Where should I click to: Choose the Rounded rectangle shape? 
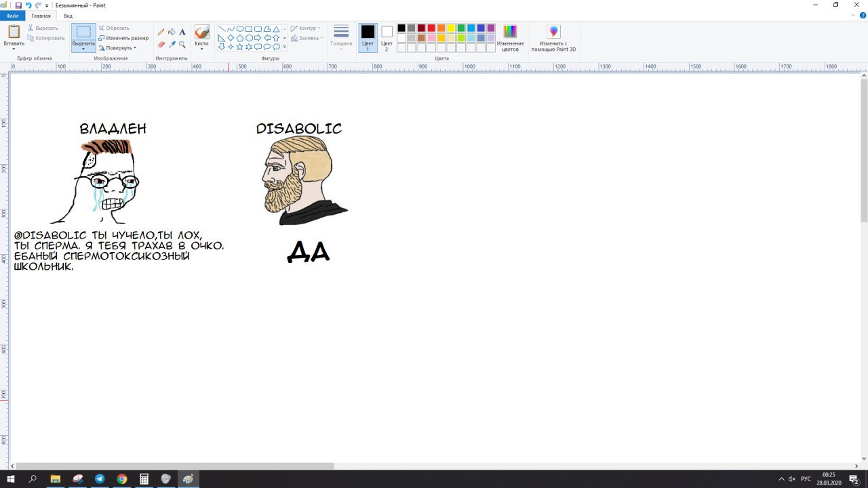click(x=258, y=29)
